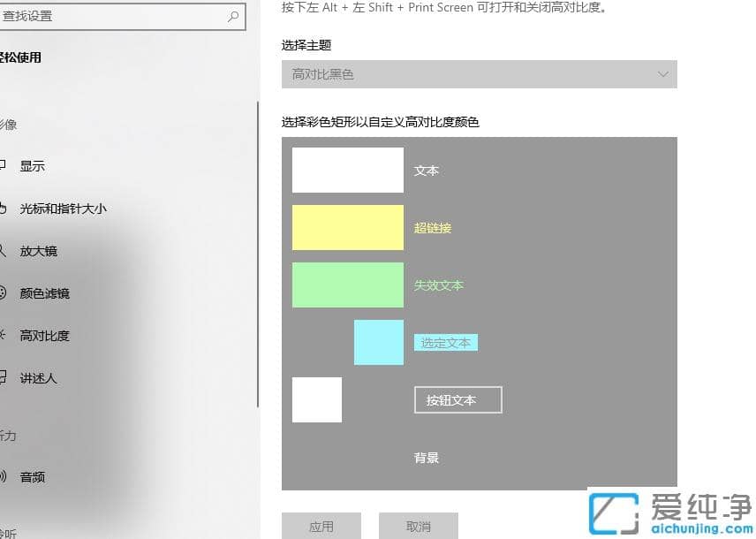Open the 高对比度 settings page
Screen dimensions: 756x539
pos(44,336)
